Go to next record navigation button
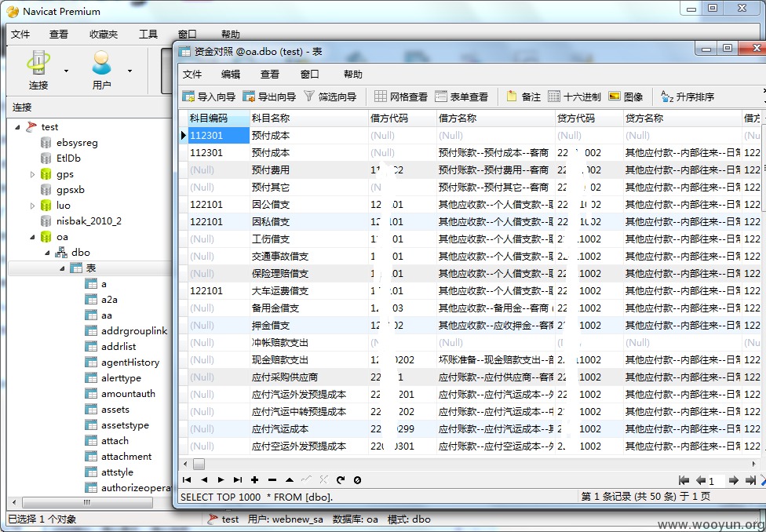Image resolution: width=766 pixels, height=532 pixels. [221, 480]
